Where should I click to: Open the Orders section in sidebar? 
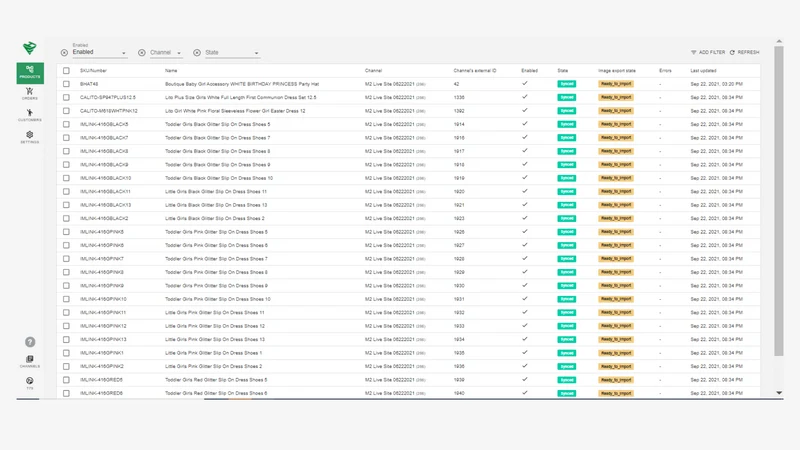(30, 93)
